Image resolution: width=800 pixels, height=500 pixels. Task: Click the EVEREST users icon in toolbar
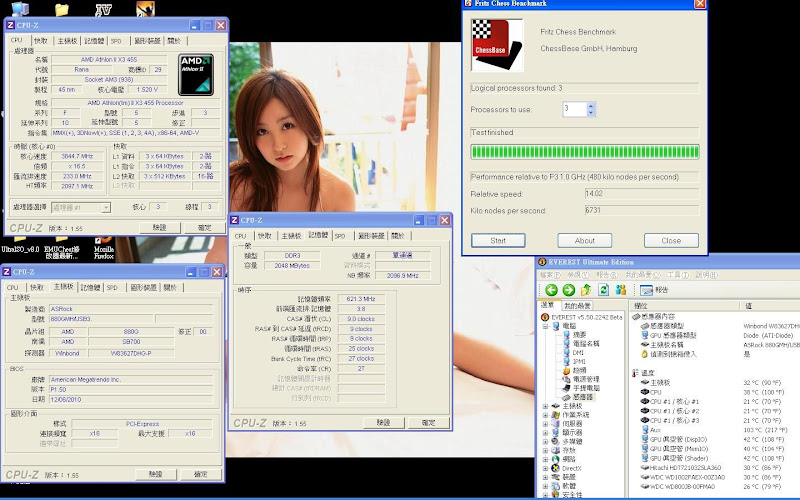620,290
